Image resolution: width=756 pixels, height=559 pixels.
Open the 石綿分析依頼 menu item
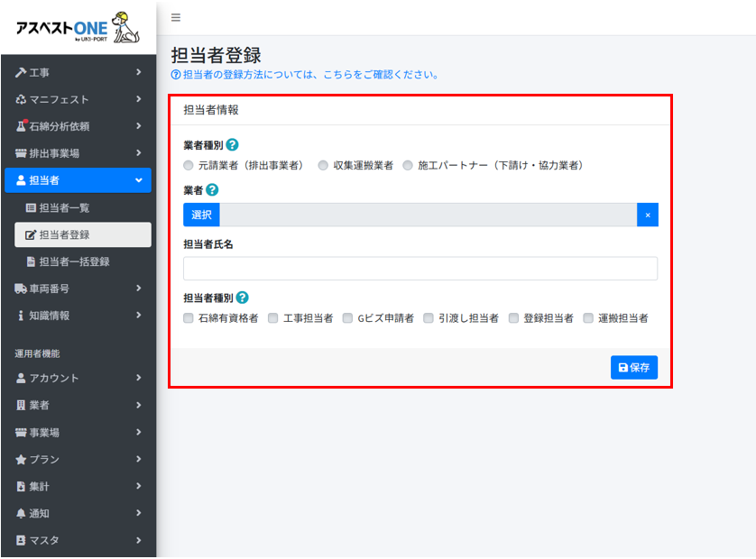coord(78,126)
